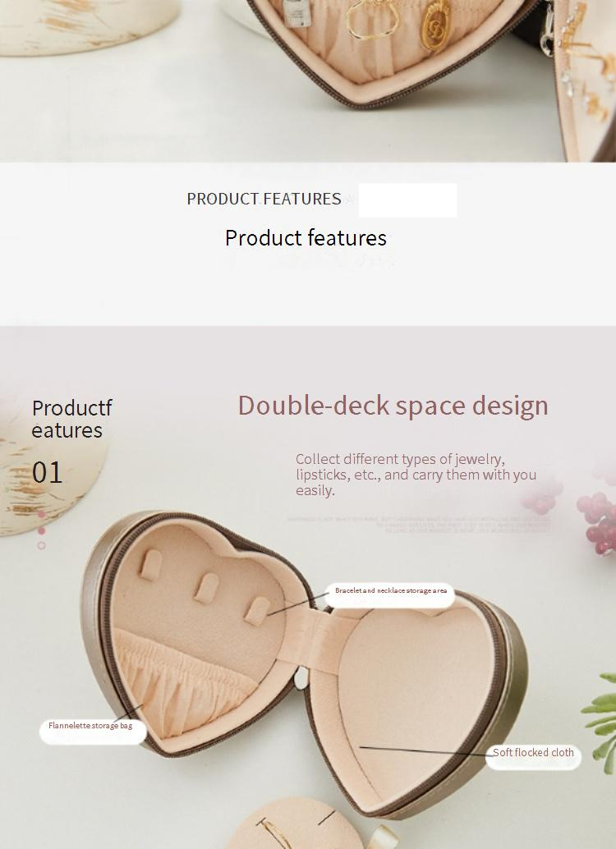Select the uppercase "PRODUCT FEATURES" title
The height and width of the screenshot is (849, 616).
pos(264,200)
